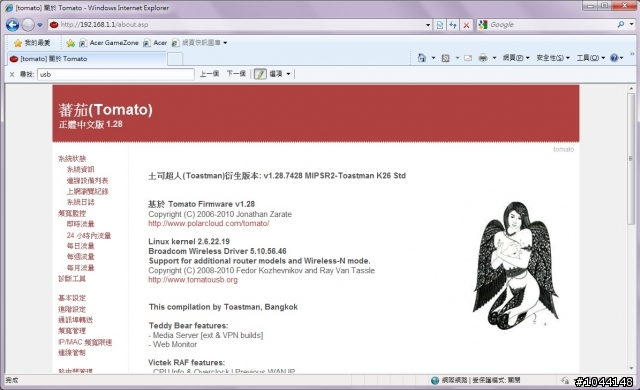Click the add to favorites bar star icon

(x=71, y=43)
